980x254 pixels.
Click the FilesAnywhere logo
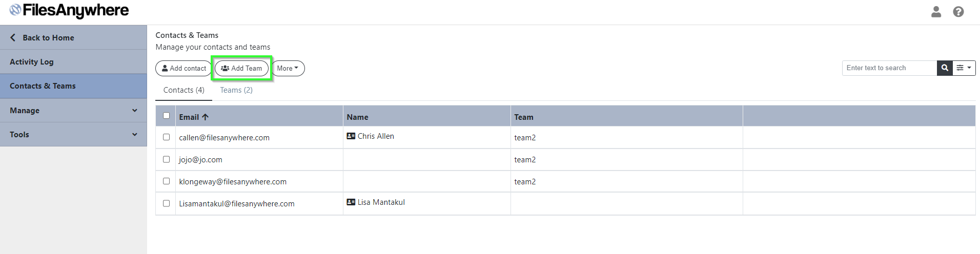click(70, 10)
